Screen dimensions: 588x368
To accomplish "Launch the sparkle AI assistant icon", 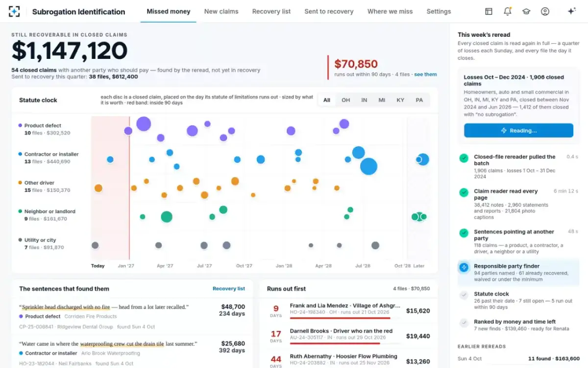I will point(571,11).
